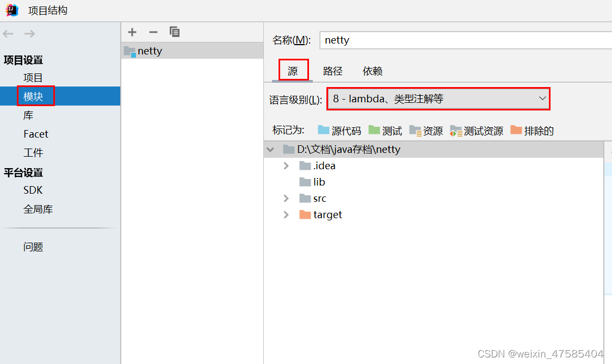
Task: Open Facet settings
Action: (x=36, y=134)
